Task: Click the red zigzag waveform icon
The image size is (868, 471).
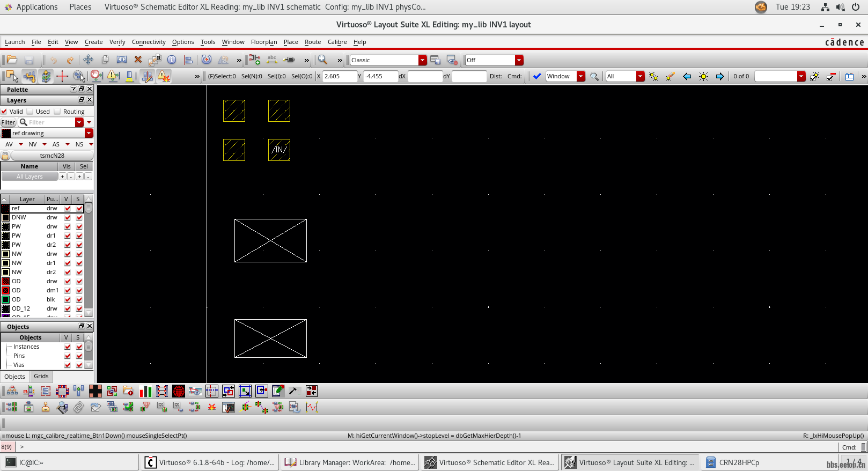Action: tap(312, 407)
